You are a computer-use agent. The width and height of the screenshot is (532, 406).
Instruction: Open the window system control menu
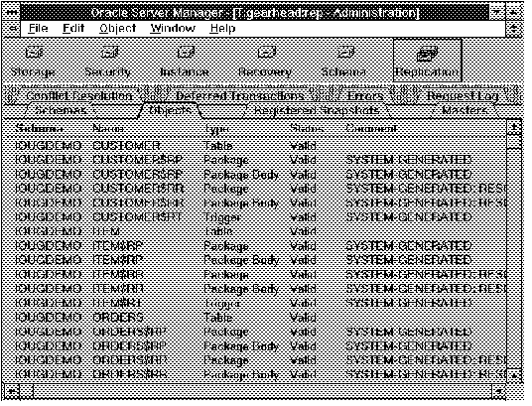[x=13, y=12]
